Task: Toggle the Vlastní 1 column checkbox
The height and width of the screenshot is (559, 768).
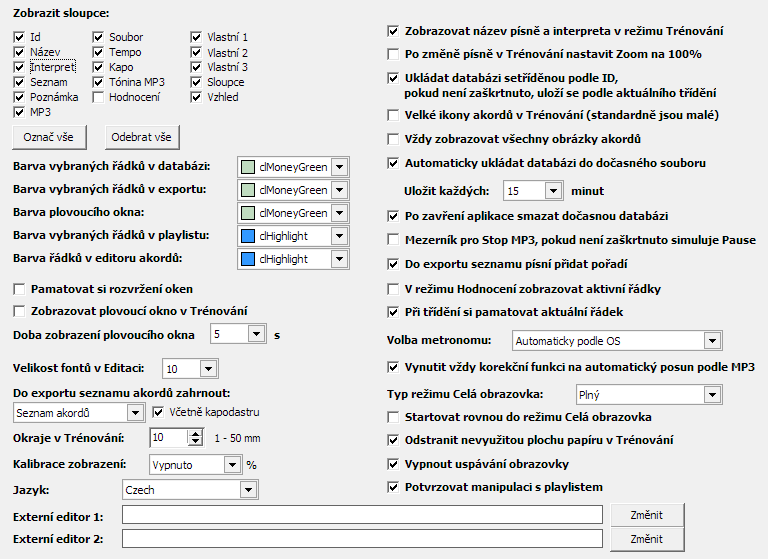Action: (196, 37)
